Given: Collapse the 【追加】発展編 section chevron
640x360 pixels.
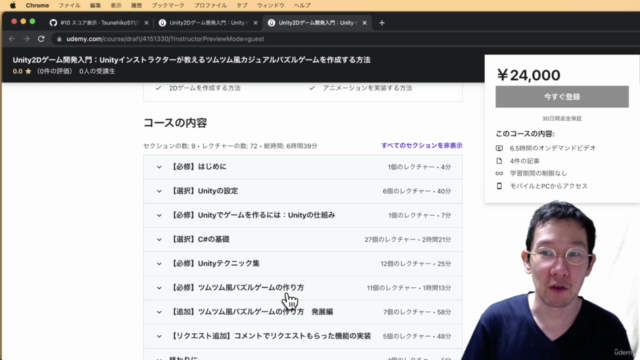Looking at the screenshot, I should [159, 312].
